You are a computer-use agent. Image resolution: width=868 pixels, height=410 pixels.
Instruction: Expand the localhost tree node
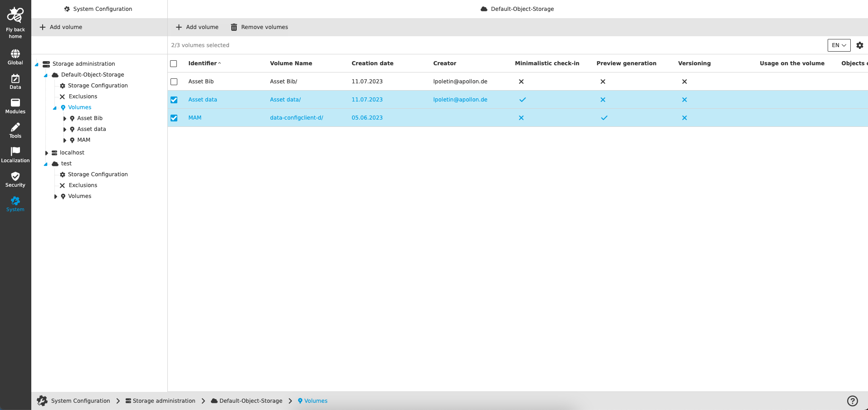[46, 153]
